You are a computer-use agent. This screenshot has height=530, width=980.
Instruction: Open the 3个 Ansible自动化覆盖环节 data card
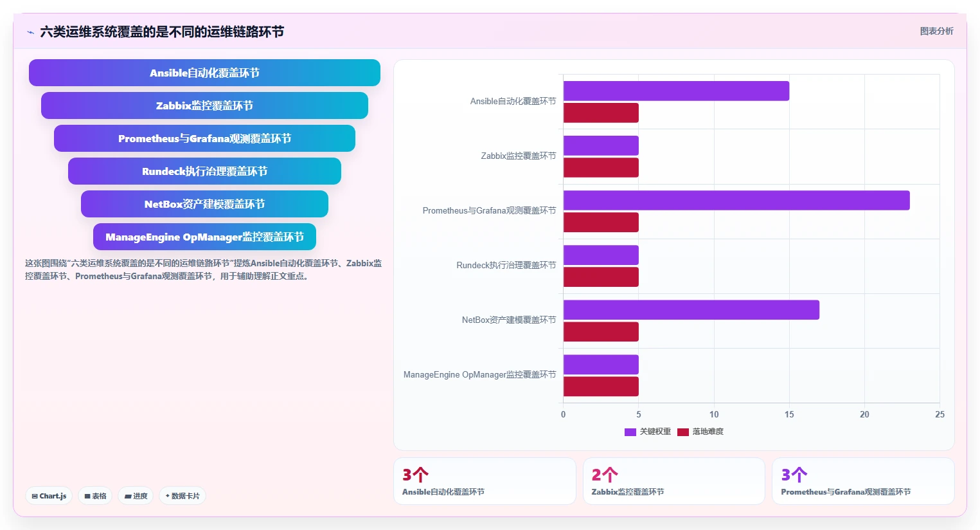point(485,481)
